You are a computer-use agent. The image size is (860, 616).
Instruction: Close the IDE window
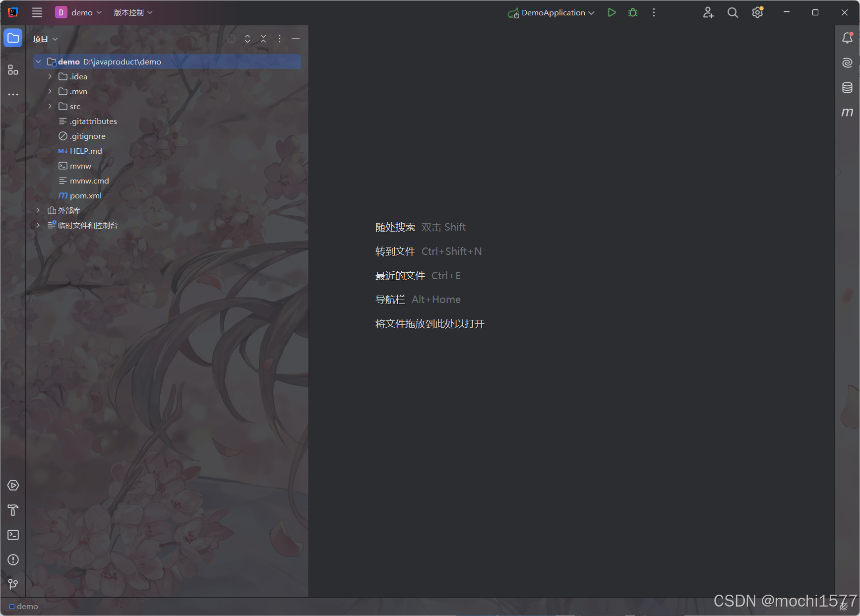point(845,12)
